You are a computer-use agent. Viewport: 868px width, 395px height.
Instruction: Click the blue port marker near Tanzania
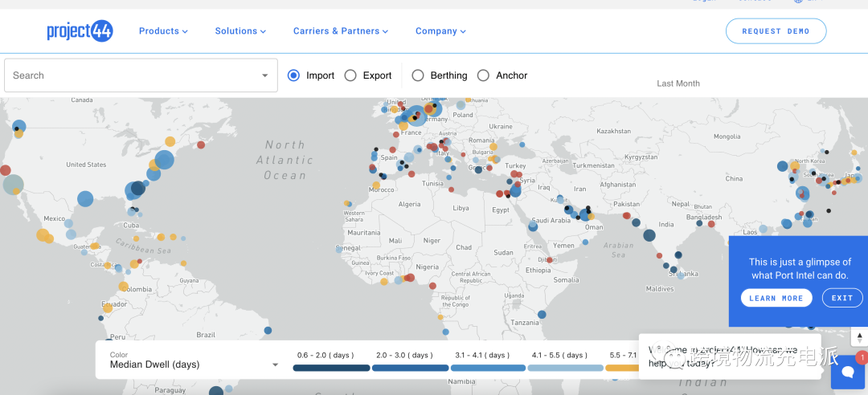(x=542, y=315)
